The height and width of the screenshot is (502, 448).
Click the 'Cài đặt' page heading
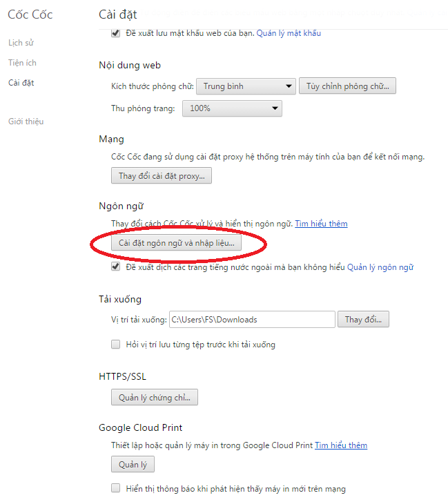pyautogui.click(x=118, y=15)
